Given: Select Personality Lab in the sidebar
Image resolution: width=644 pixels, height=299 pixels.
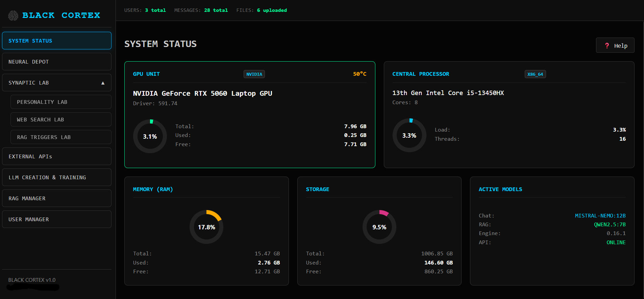Looking at the screenshot, I should tap(61, 102).
